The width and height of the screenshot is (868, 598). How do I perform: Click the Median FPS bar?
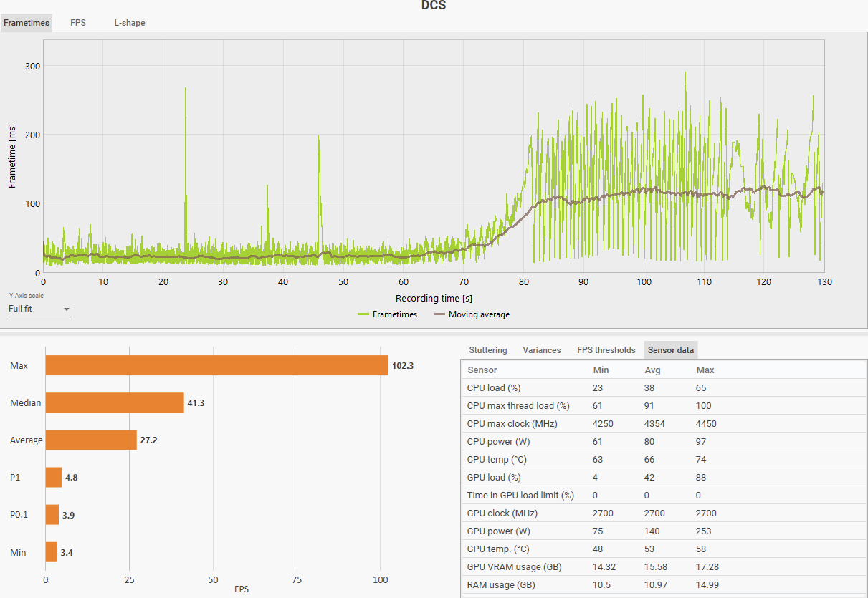(x=115, y=402)
